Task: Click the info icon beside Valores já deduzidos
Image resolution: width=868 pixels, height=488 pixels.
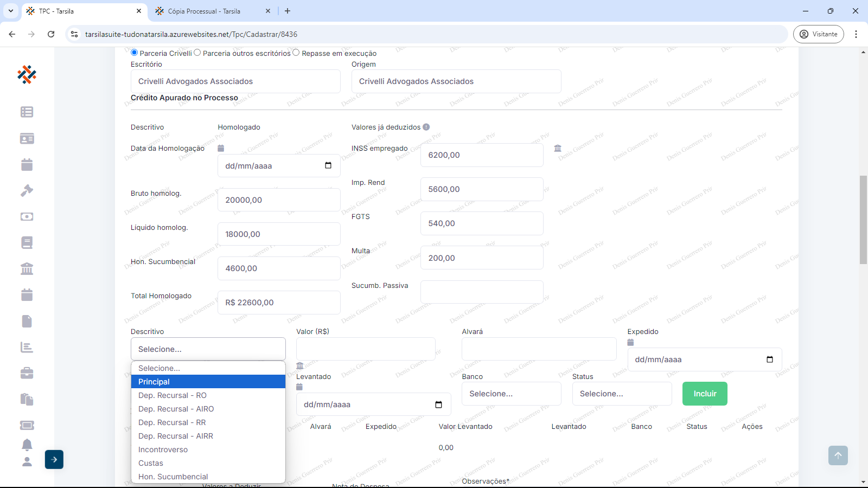Action: click(426, 127)
